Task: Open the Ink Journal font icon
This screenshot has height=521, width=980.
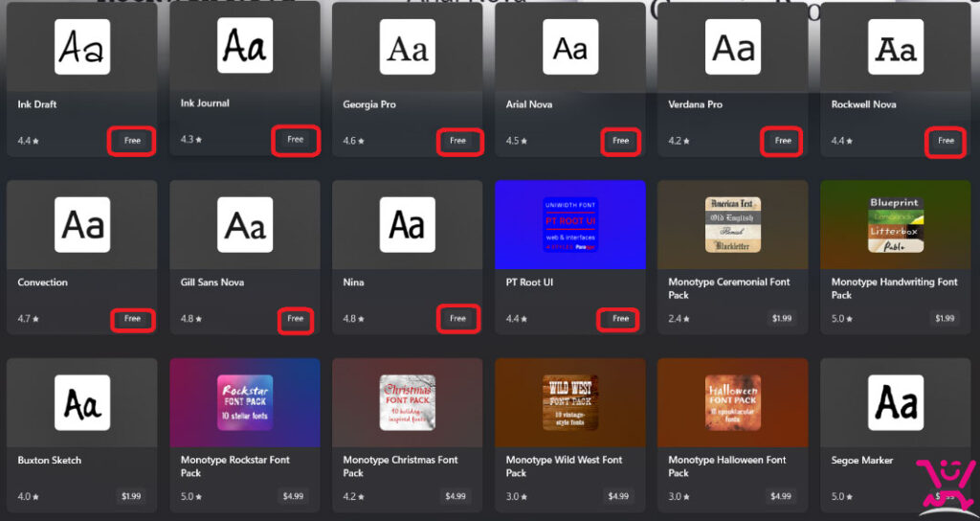Action: pyautogui.click(x=245, y=46)
